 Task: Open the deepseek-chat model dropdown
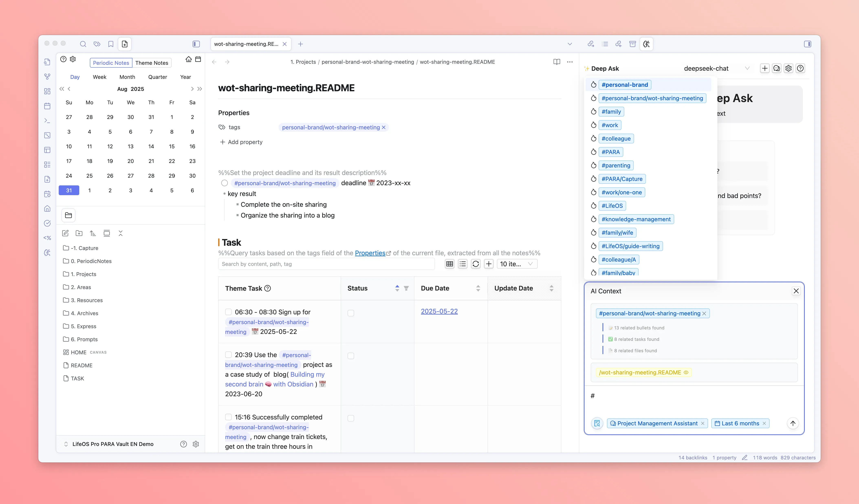[x=716, y=68]
